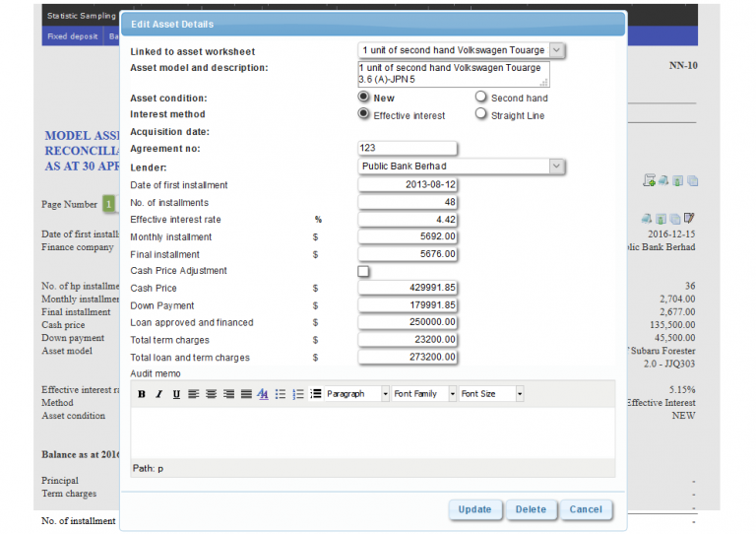Expand the Lender dropdown
Image resolution: width=756 pixels, height=534 pixels.
[556, 166]
